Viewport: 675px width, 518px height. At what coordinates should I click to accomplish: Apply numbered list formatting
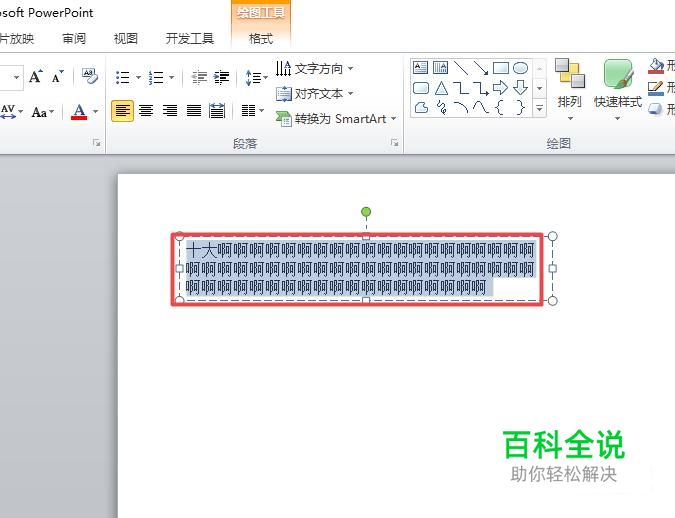pos(156,78)
